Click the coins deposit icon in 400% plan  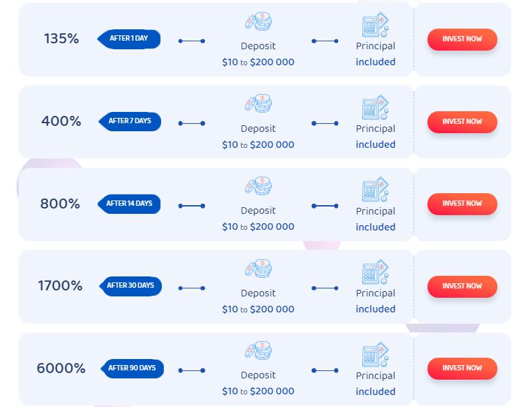[258, 103]
